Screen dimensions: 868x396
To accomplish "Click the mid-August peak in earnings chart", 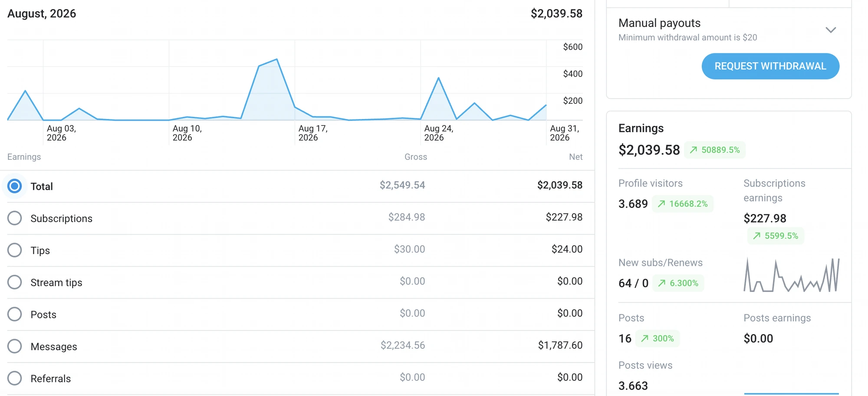I will coord(277,59).
